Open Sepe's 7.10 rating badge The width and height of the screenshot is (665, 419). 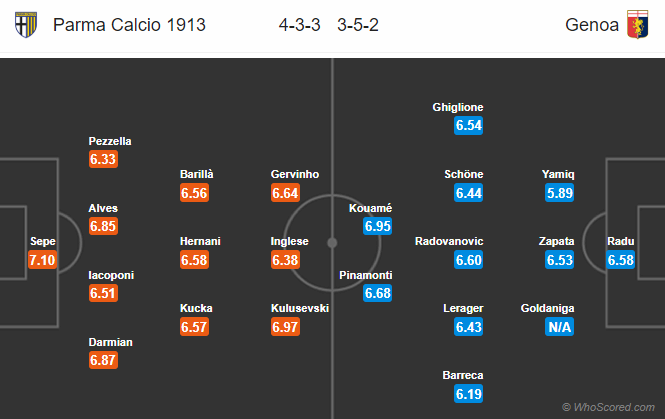tap(42, 260)
